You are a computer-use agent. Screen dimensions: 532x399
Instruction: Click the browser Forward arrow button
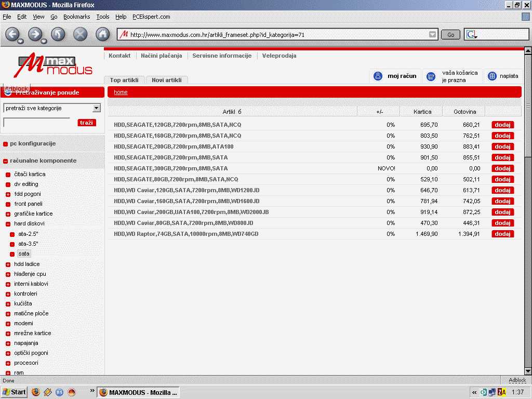point(35,35)
